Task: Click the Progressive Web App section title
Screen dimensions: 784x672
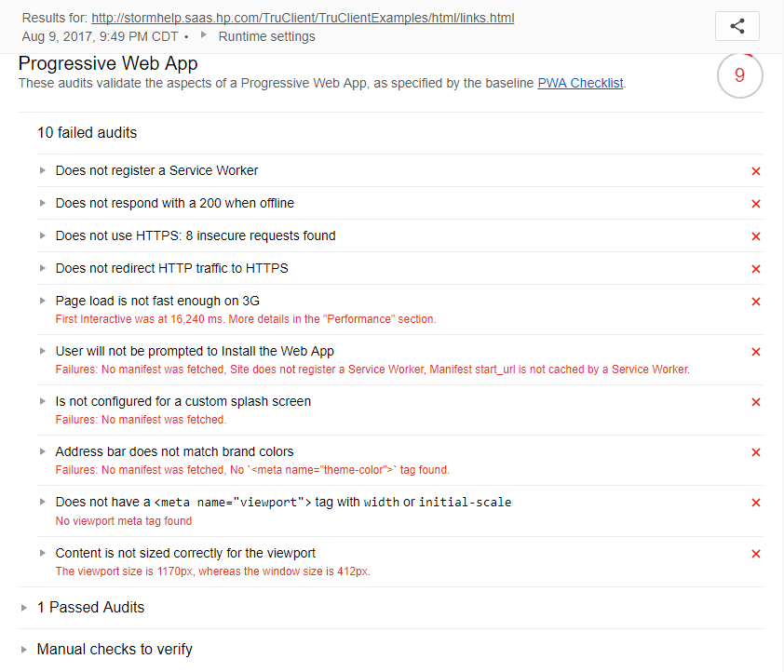Action: coord(108,63)
